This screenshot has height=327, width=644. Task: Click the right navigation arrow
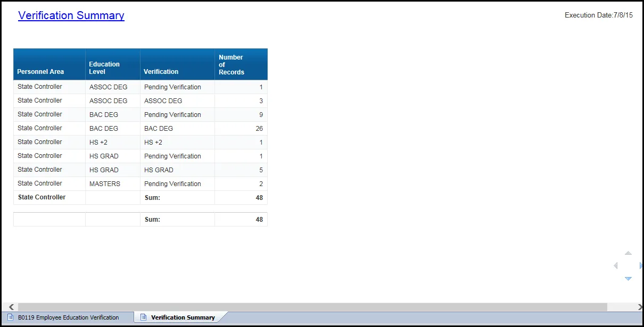[641, 265]
